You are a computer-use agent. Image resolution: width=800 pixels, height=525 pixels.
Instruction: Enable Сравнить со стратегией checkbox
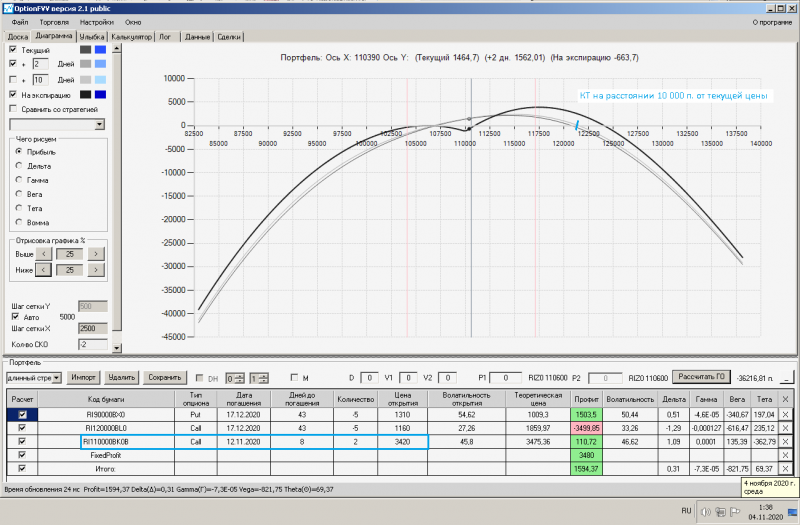pyautogui.click(x=13, y=108)
